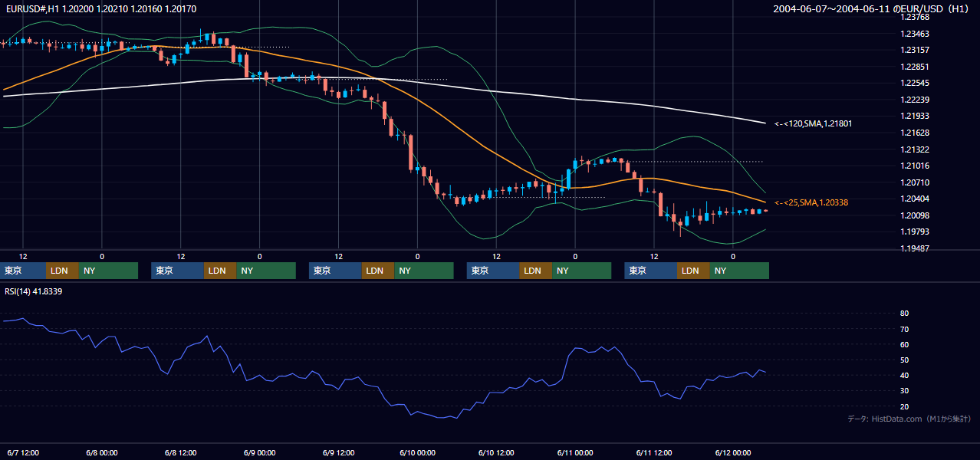980x460 pixels.
Task: Click the RSI scale level 20
Action: 905,406
